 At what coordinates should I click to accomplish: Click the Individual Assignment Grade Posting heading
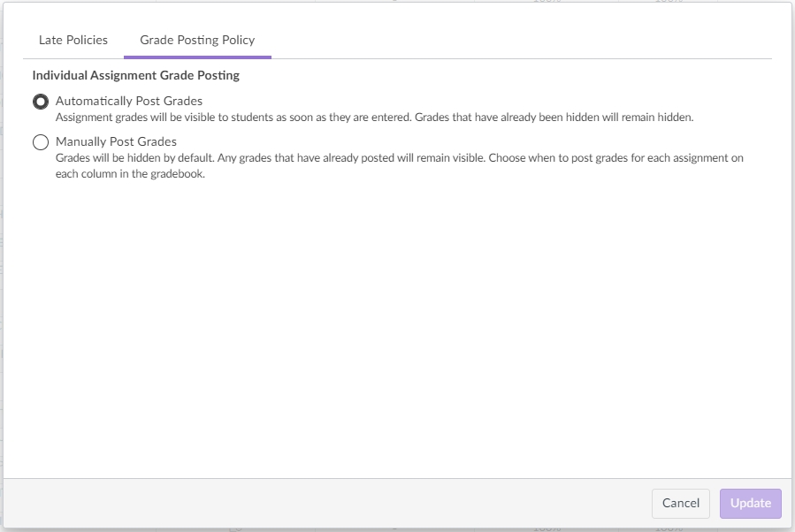click(x=136, y=75)
